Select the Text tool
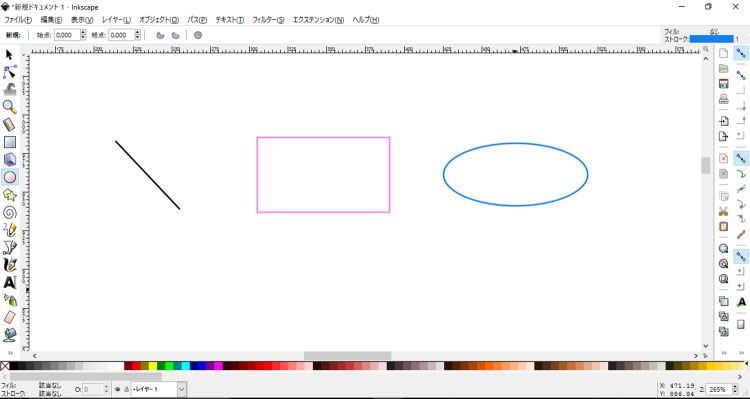The height and width of the screenshot is (399, 750). point(10,282)
